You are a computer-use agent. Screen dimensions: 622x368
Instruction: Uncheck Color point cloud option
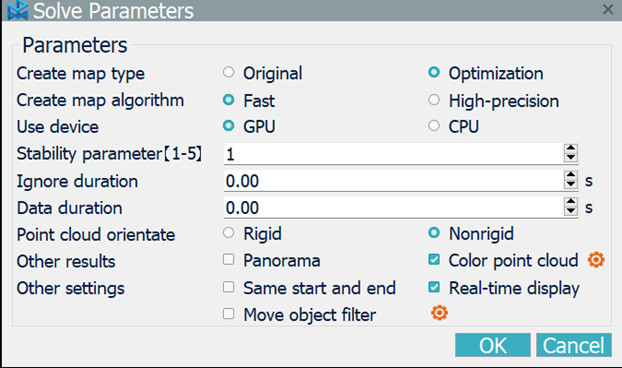click(x=434, y=260)
